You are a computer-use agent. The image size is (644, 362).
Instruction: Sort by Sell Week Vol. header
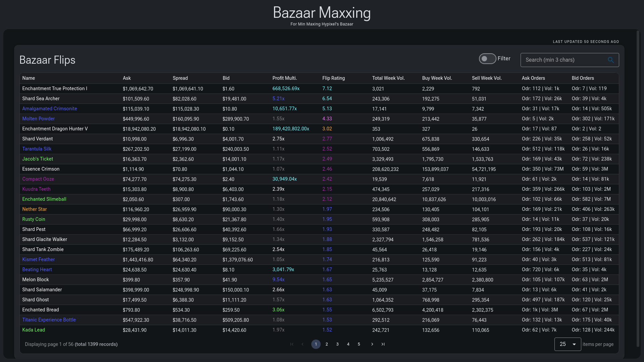point(487,78)
